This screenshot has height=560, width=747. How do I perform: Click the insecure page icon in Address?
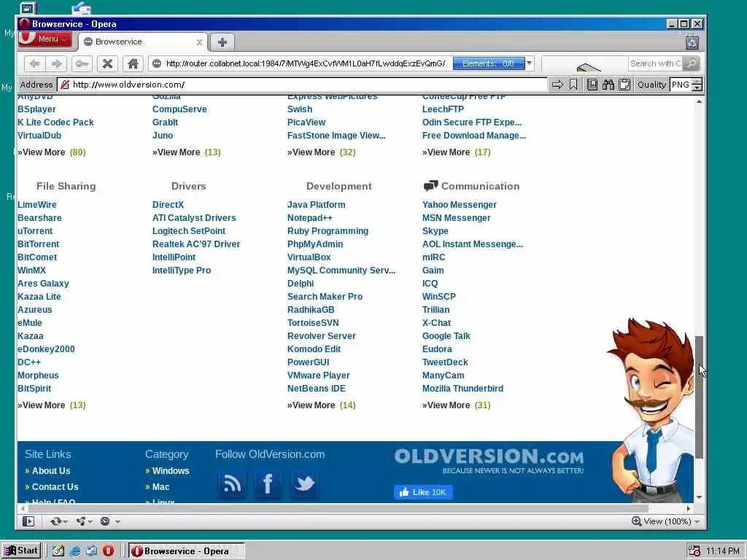click(x=65, y=85)
